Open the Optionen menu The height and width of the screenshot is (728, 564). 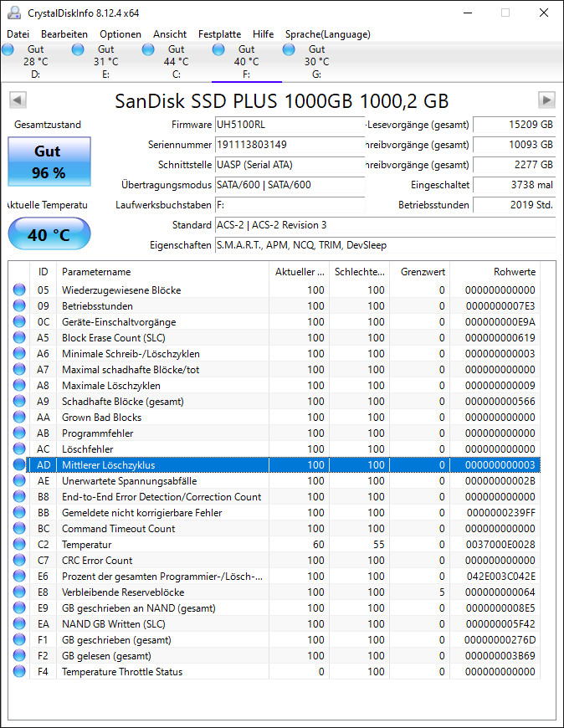click(120, 34)
